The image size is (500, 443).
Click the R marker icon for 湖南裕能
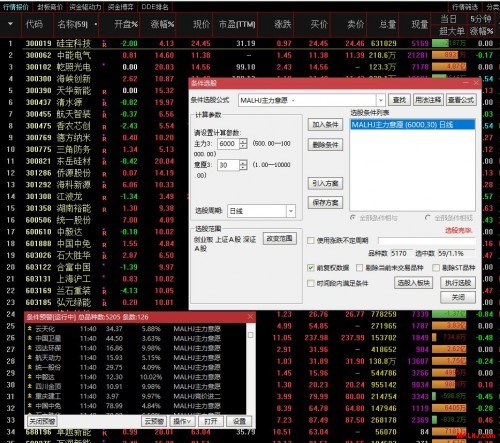click(x=104, y=209)
